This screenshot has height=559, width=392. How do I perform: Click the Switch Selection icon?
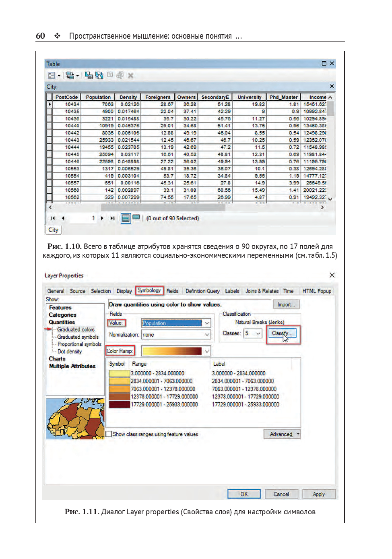99,75
